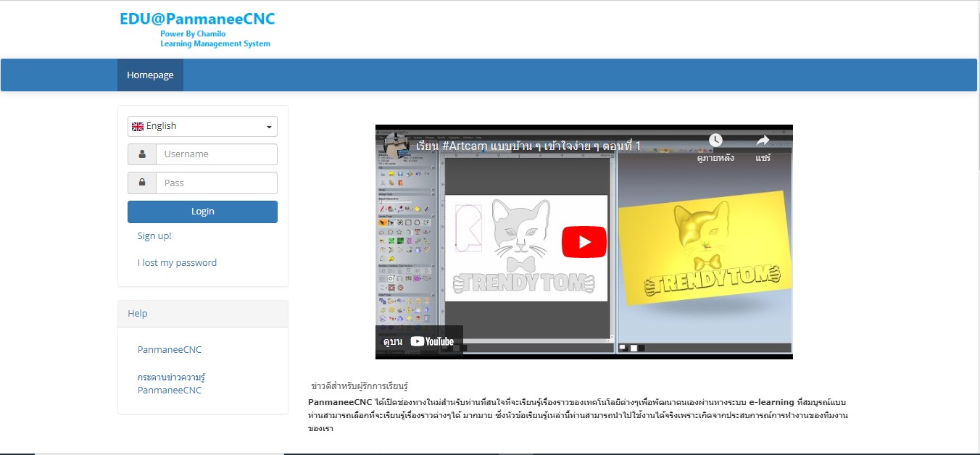Open the Homepage tab in the navigation bar
This screenshot has width=980, height=455.
coord(150,75)
